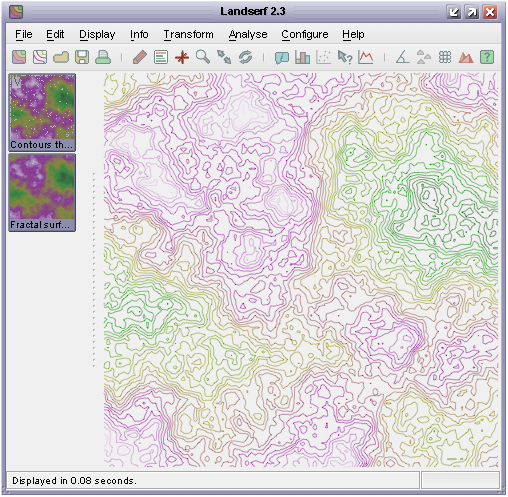Open the green help question mark icon
The image size is (508, 497).
tap(487, 57)
